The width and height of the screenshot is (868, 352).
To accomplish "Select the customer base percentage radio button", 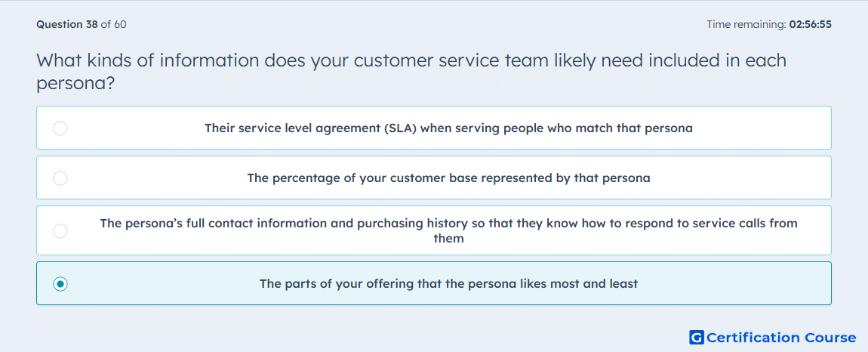I will pyautogui.click(x=60, y=178).
